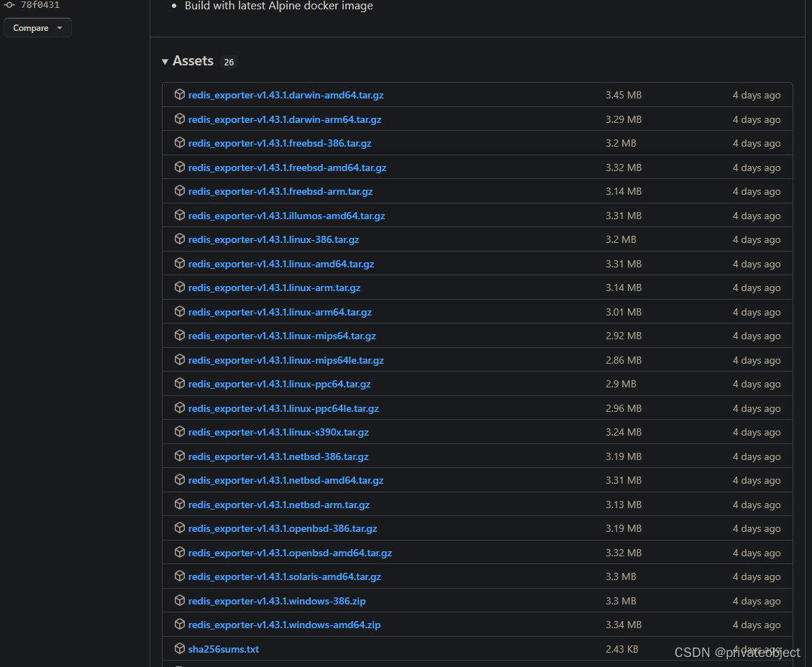Image resolution: width=812 pixels, height=667 pixels.
Task: Download redis_exporter-v1.43.1.linux-mips64le.tar.gz
Action: click(x=286, y=360)
